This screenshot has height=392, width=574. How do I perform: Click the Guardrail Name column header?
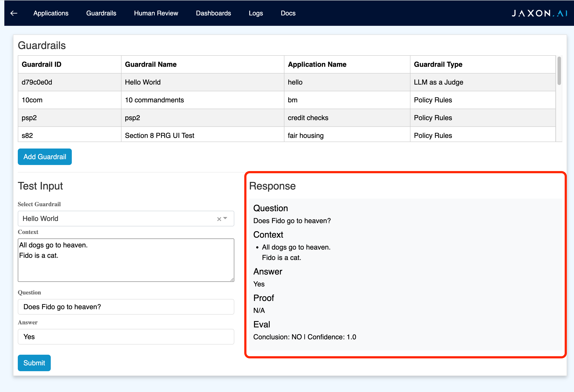(x=203, y=64)
